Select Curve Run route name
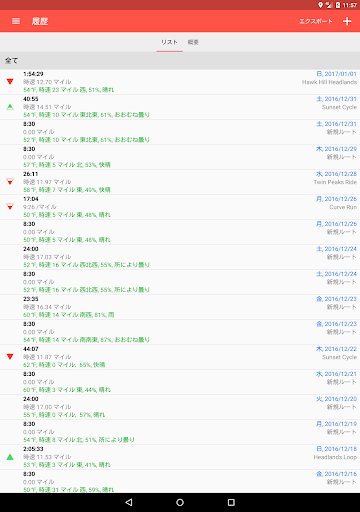 pyautogui.click(x=343, y=207)
